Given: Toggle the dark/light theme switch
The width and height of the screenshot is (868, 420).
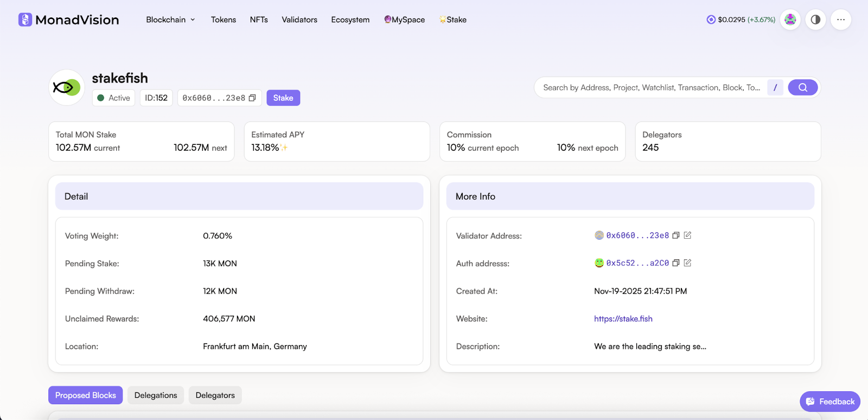Looking at the screenshot, I should (x=815, y=20).
